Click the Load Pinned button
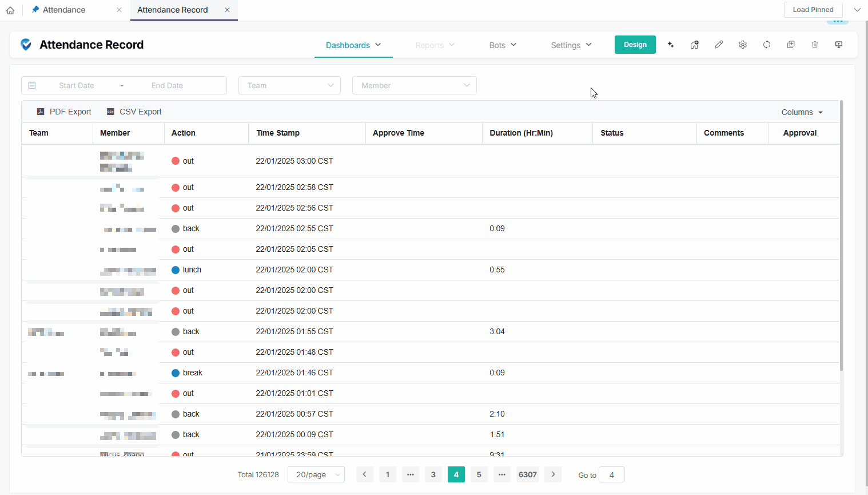 click(x=813, y=10)
